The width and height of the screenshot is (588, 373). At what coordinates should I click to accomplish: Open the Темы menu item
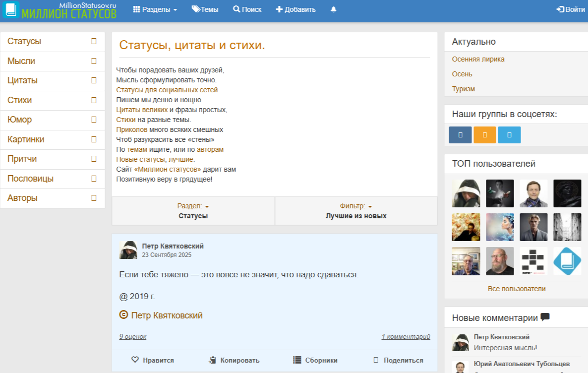pyautogui.click(x=205, y=9)
